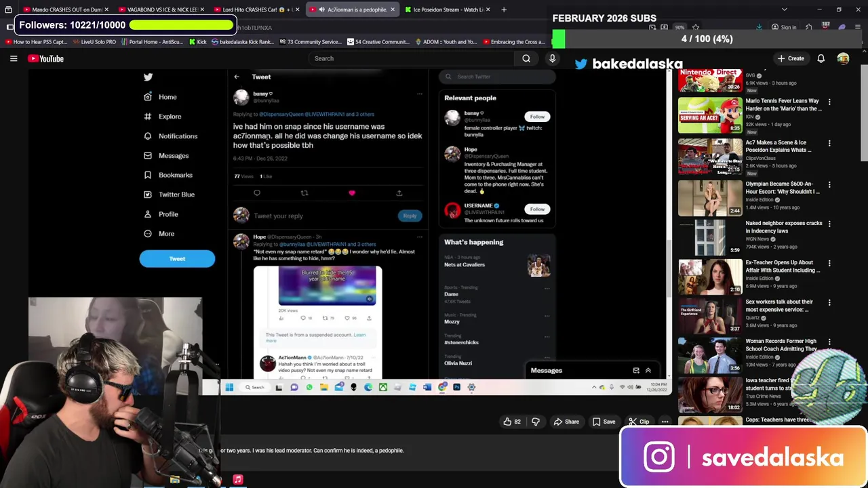The image size is (868, 488).
Task: Click the share icon under the tweet
Action: pos(399,193)
